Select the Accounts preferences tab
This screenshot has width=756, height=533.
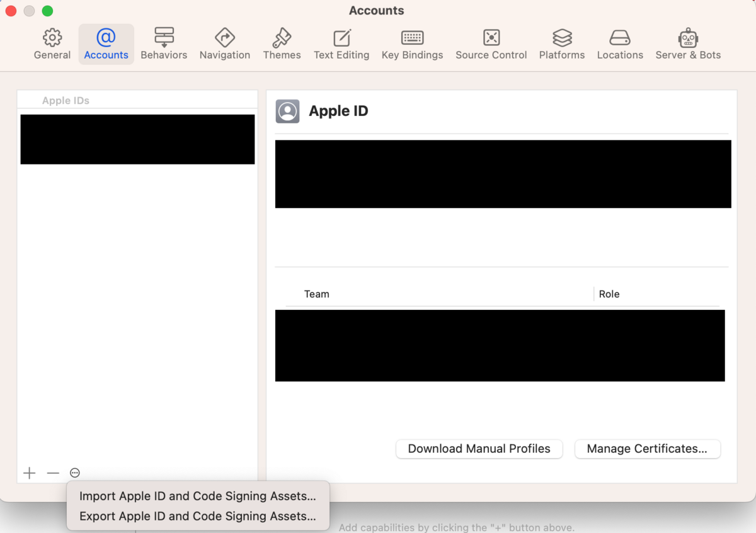[106, 44]
